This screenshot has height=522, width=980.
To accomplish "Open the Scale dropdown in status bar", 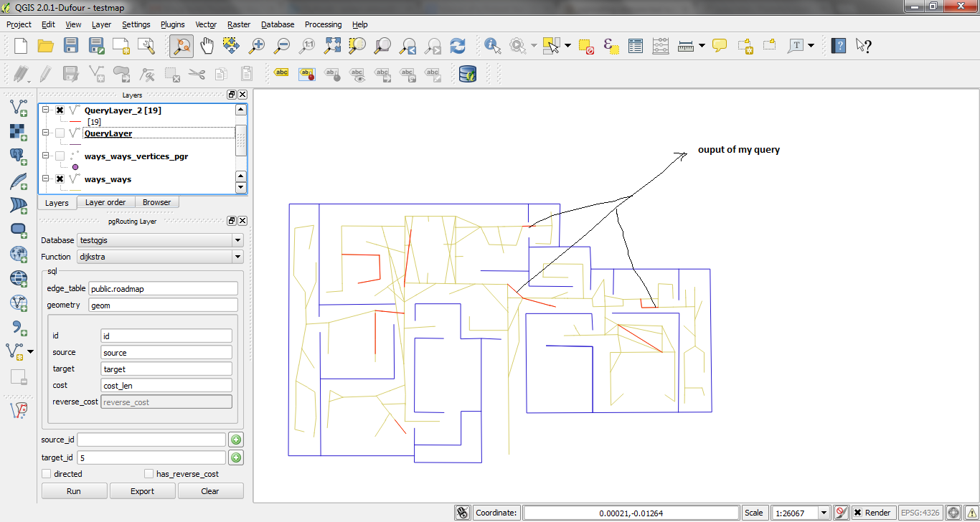I will tap(824, 513).
